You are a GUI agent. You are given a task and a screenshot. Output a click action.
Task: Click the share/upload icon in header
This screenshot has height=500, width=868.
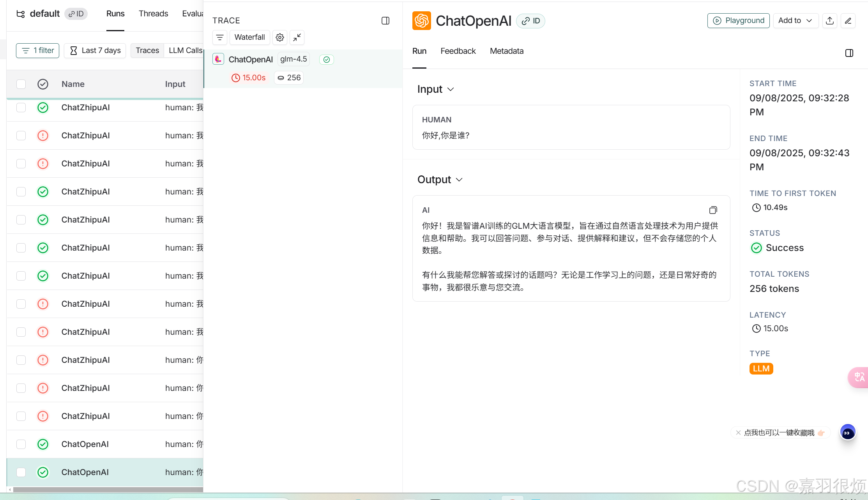(830, 21)
